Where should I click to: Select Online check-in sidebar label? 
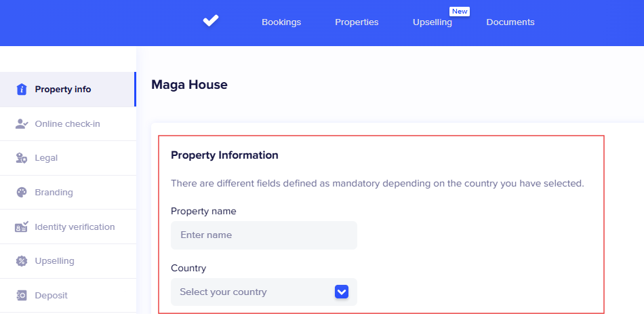click(67, 124)
